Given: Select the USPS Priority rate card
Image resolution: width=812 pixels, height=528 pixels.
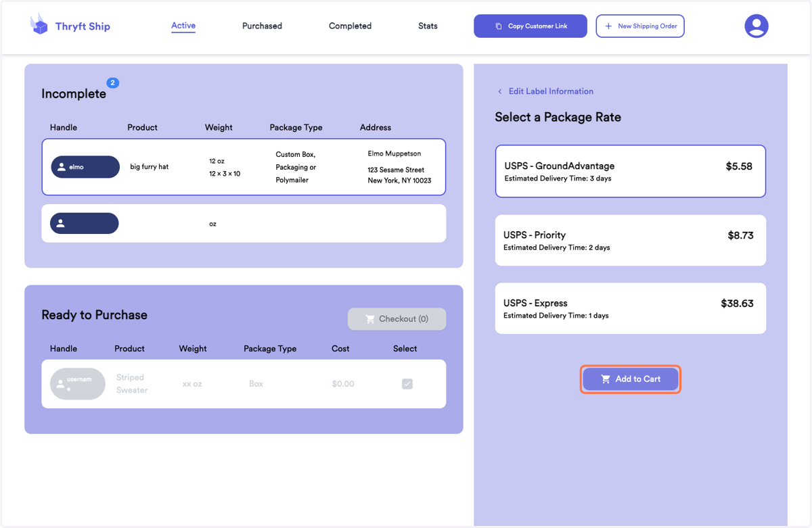Looking at the screenshot, I should (x=631, y=241).
